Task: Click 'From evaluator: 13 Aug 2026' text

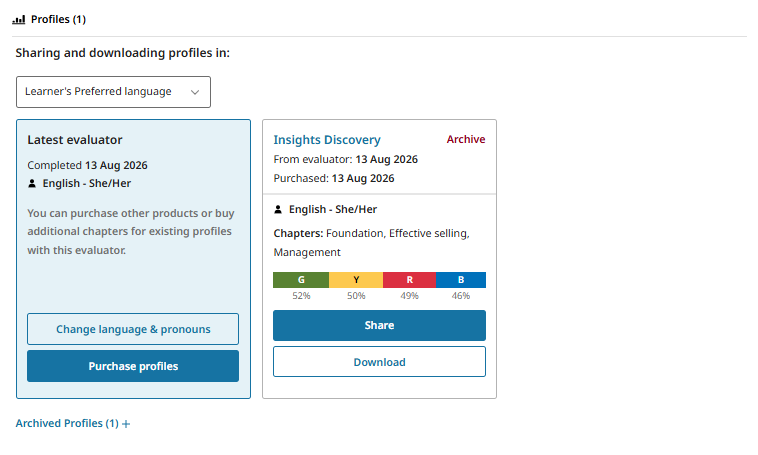Action: (346, 160)
